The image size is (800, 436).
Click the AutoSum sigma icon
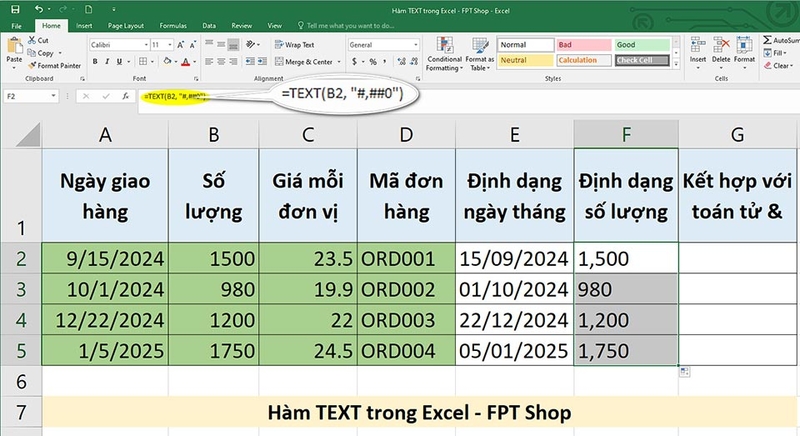(767, 40)
